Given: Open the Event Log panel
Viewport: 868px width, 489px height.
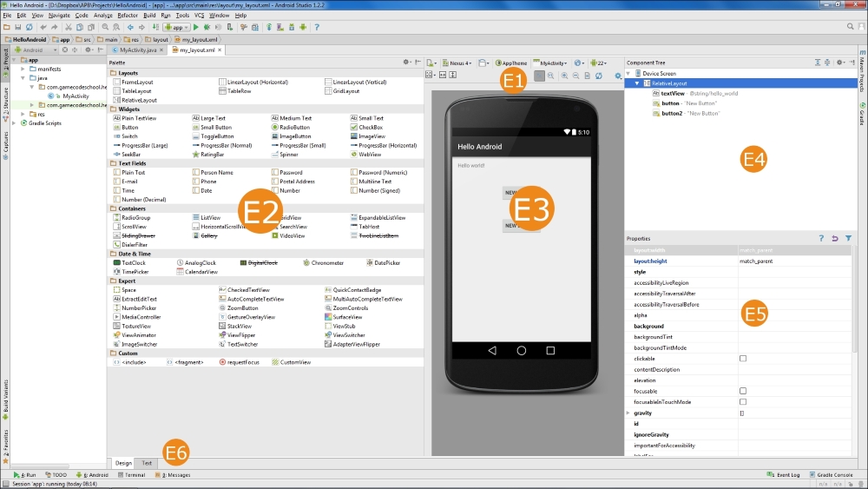Looking at the screenshot, I should coord(789,475).
